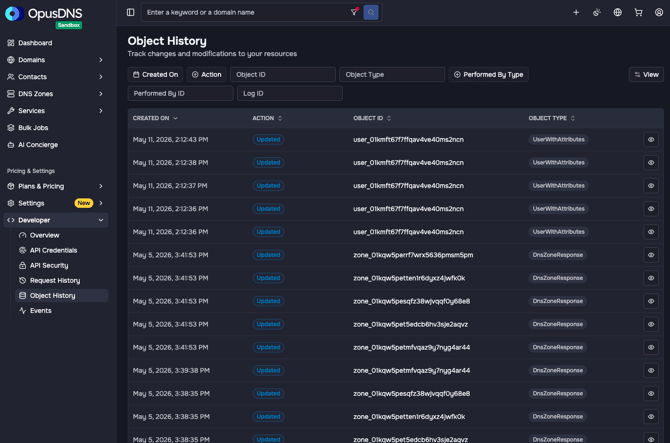The height and width of the screenshot is (443, 670).
Task: Open the user account profile icon
Action: [x=659, y=12]
